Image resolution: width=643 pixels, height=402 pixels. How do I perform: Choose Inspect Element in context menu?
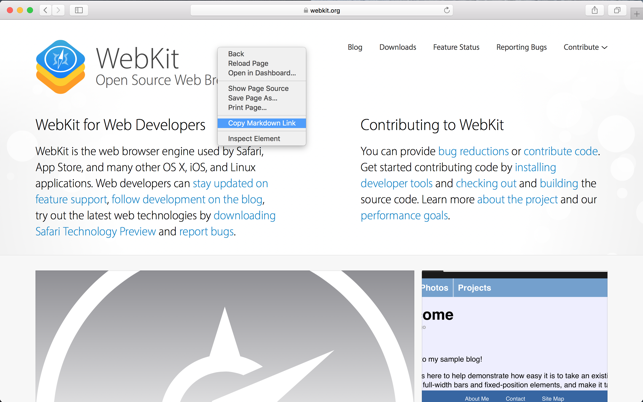262,139
